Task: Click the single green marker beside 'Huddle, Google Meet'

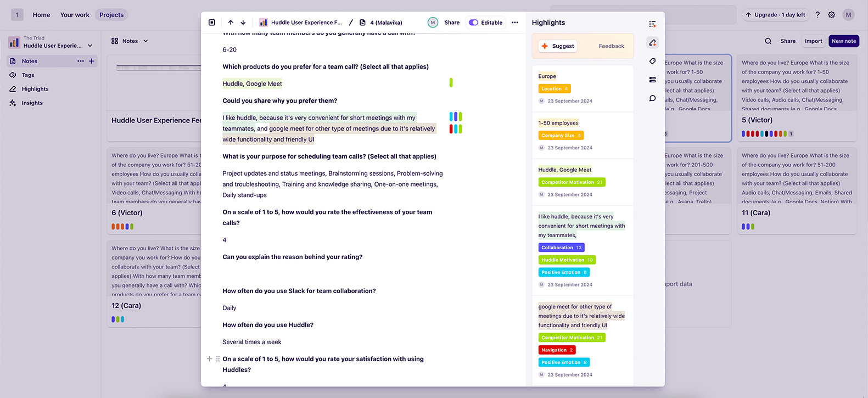Action: [451, 83]
